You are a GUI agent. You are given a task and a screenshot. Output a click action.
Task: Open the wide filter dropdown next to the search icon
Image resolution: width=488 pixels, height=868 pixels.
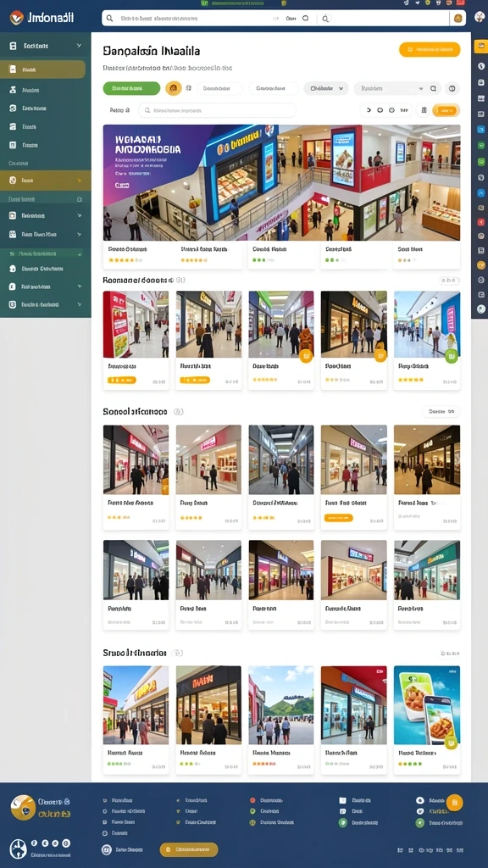click(x=390, y=88)
